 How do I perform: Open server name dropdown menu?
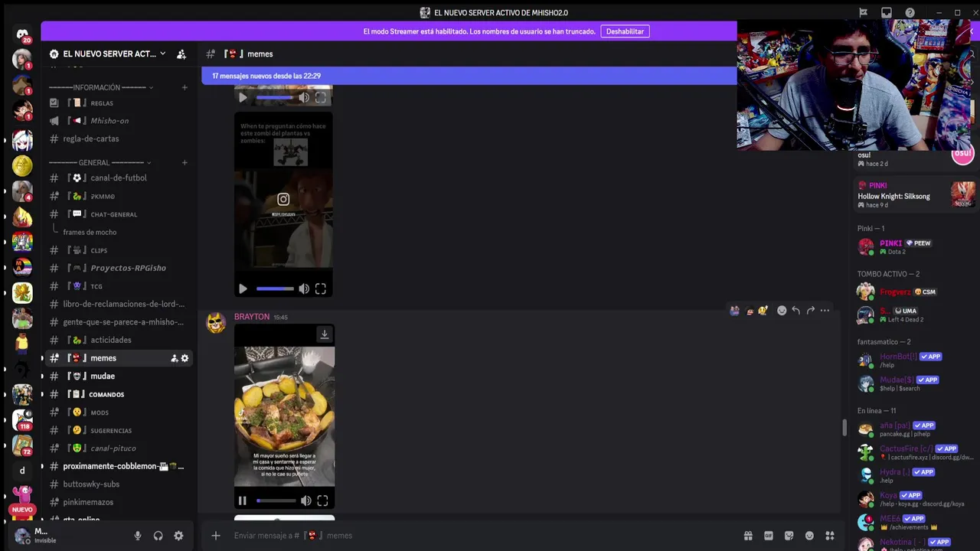point(162,54)
